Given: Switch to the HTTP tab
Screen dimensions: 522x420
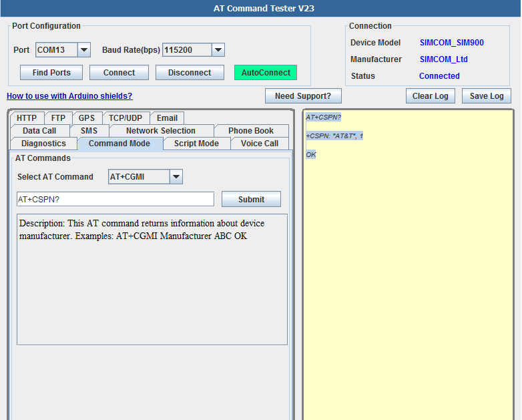Looking at the screenshot, I should click(27, 118).
